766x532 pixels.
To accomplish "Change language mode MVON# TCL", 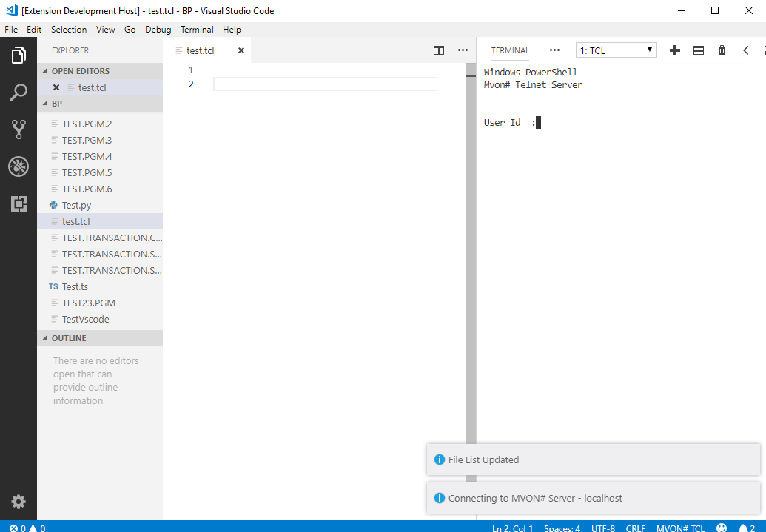I will click(x=680, y=528).
